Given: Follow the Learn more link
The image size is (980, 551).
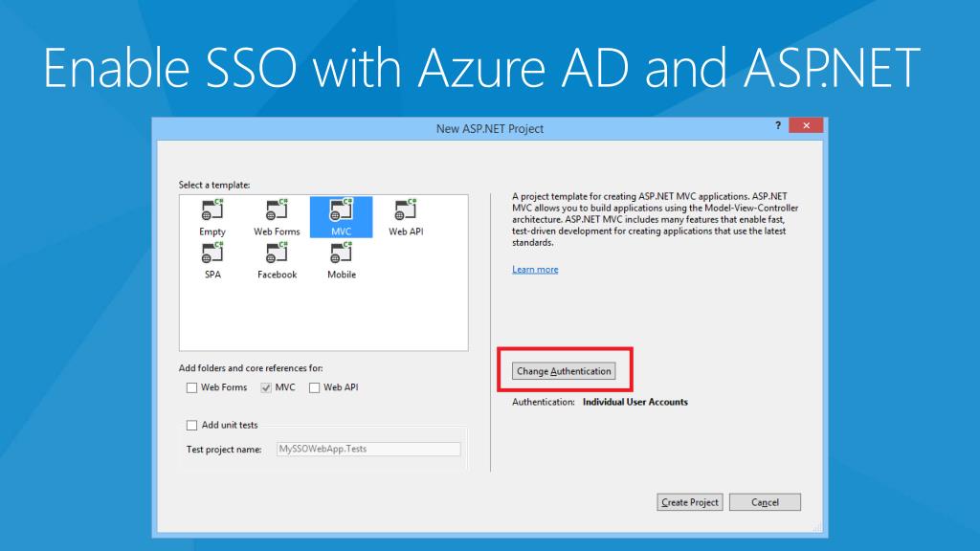Looking at the screenshot, I should 535,269.
